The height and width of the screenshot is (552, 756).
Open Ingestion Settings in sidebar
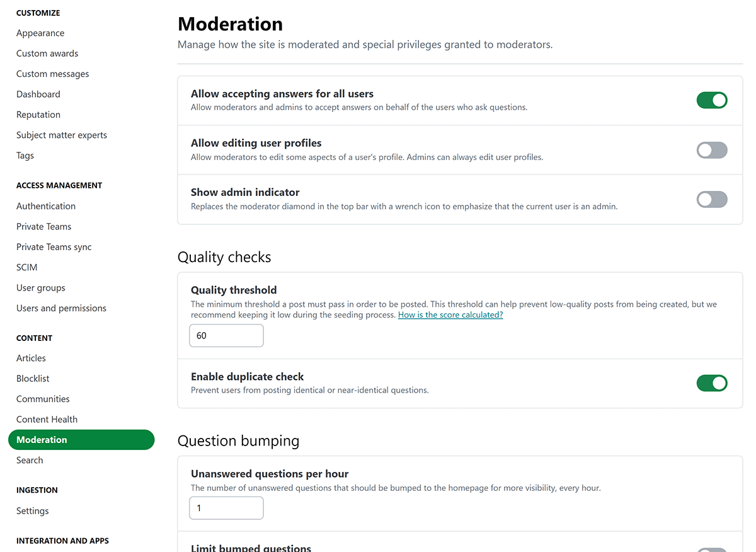tap(33, 511)
